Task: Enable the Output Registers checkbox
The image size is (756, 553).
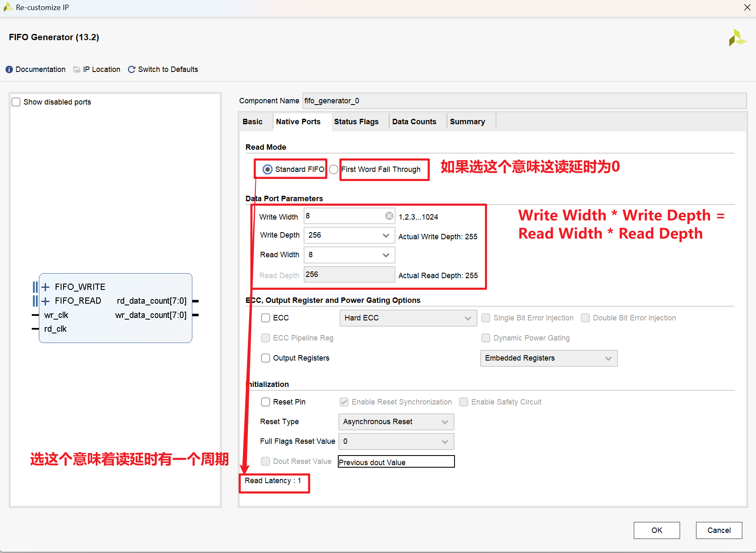Action: (266, 358)
